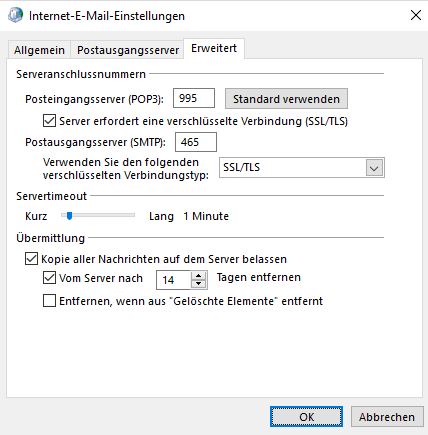Toggle the SSL/TLS encrypted connection checkbox
The width and height of the screenshot is (428, 435).
pos(49,121)
